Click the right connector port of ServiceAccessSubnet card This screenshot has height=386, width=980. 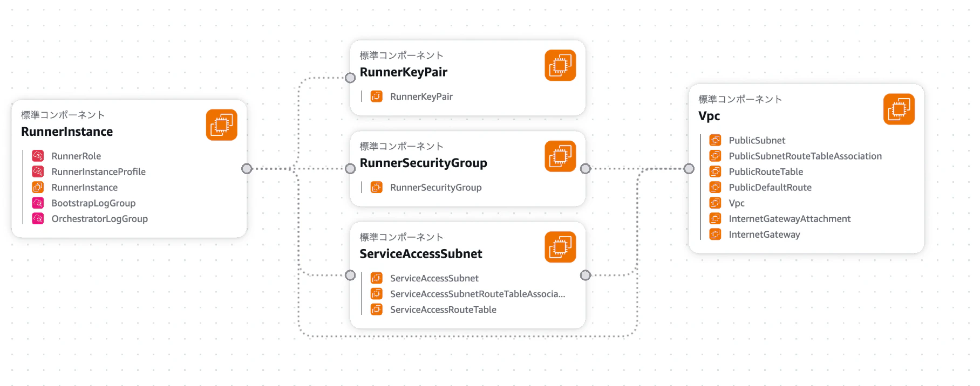586,275
